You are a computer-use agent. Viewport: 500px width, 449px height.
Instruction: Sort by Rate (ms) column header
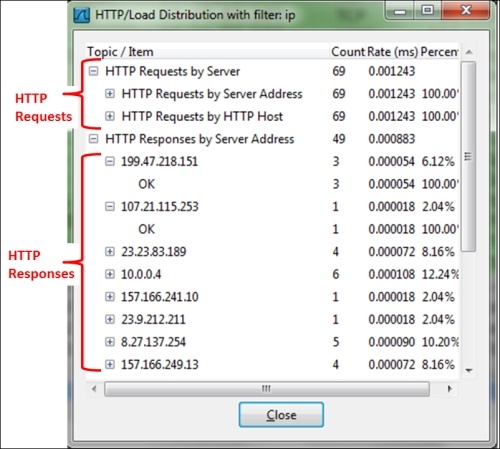pyautogui.click(x=393, y=52)
